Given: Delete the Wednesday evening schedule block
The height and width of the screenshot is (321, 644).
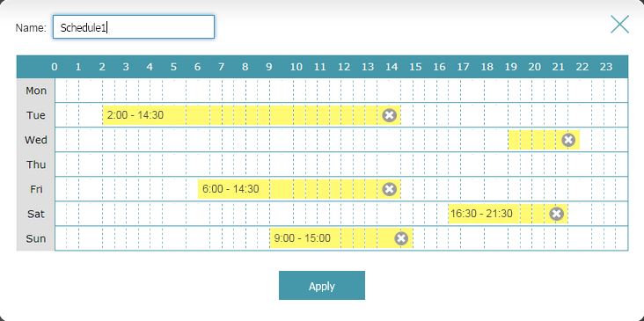Looking at the screenshot, I should click(568, 140).
